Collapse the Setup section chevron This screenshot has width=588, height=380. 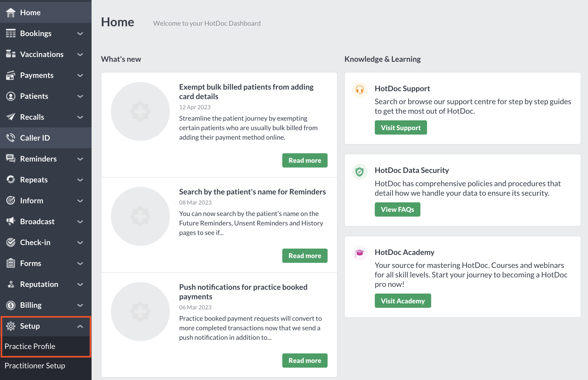pos(80,326)
